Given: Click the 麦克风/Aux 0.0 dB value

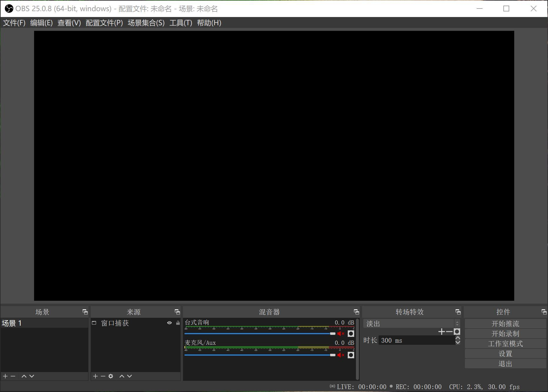Looking at the screenshot, I should point(344,343).
